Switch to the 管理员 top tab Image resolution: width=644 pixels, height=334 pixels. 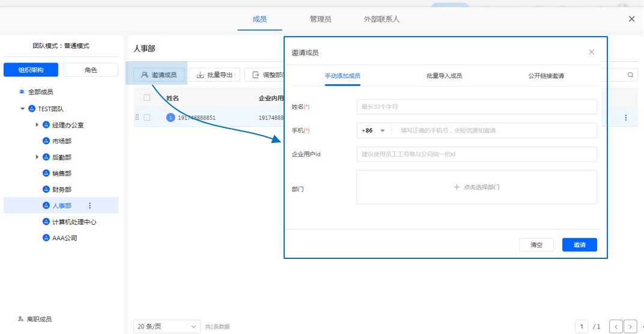[320, 19]
